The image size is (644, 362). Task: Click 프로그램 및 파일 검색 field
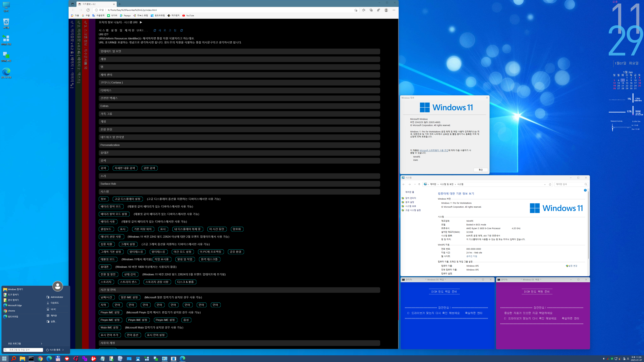pos(23,350)
